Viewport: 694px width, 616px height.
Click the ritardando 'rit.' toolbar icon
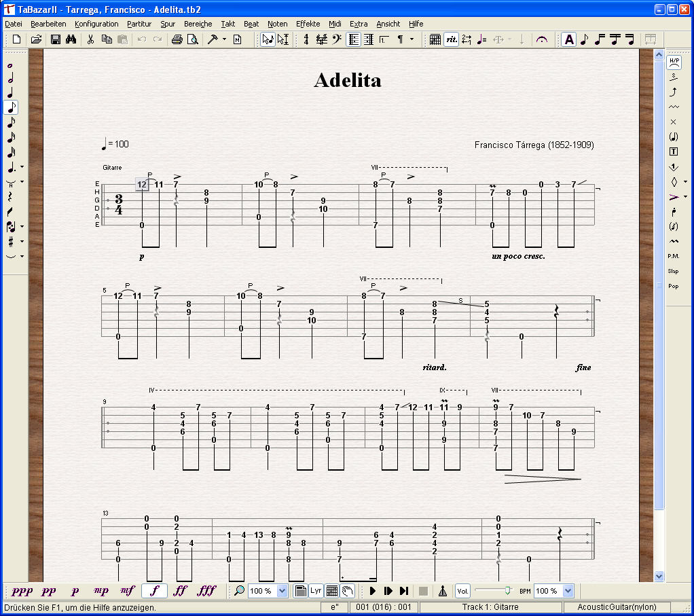point(451,39)
